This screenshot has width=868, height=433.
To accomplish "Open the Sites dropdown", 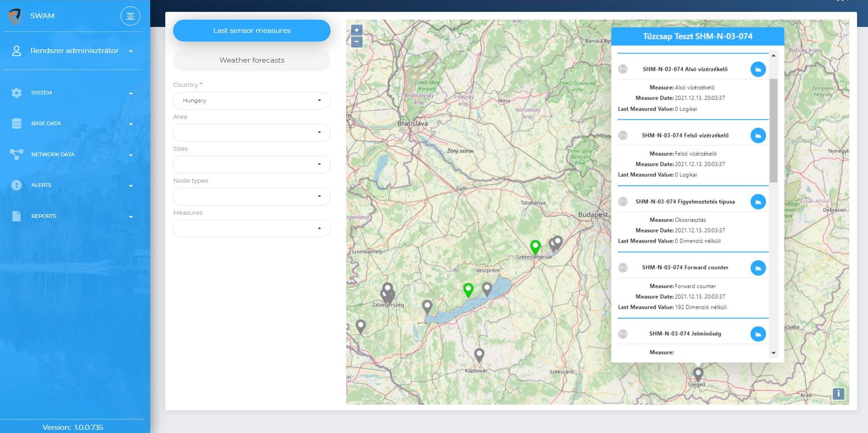I will tap(252, 164).
